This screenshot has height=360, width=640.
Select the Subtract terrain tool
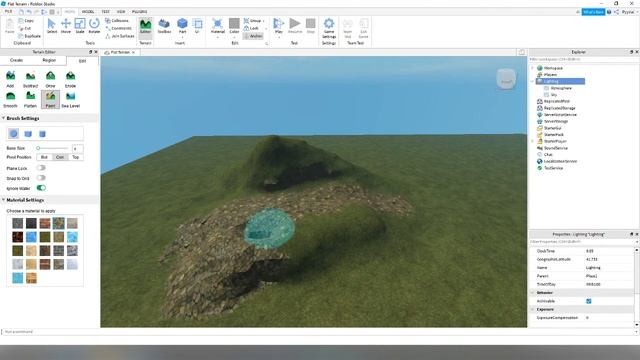30,79
